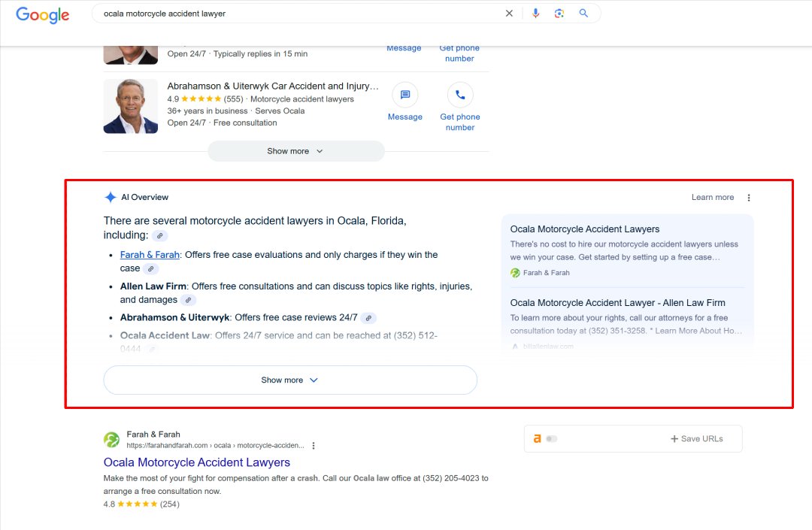Toggle the switch next to orange 'a' icon
The image size is (812, 530).
[552, 439]
